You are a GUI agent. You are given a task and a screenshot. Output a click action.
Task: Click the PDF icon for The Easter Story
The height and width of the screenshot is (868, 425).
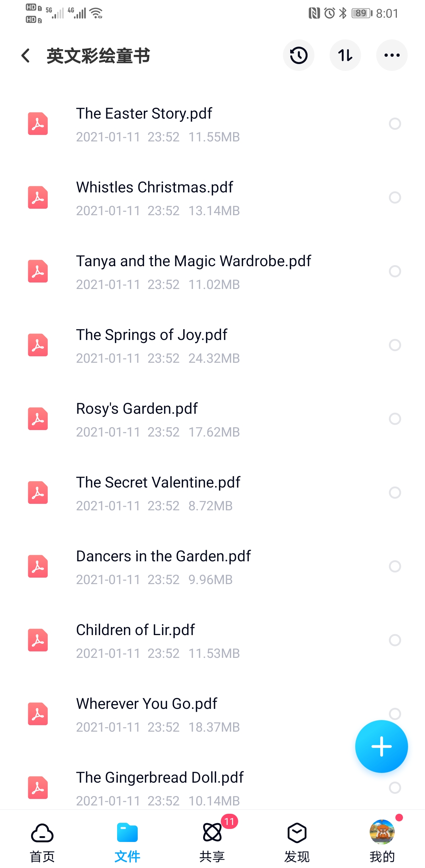tap(38, 124)
